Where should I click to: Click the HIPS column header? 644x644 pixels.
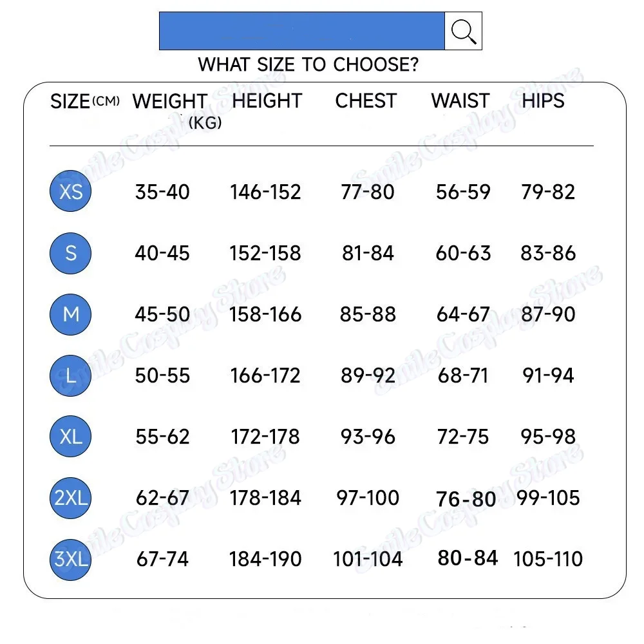coord(543,101)
